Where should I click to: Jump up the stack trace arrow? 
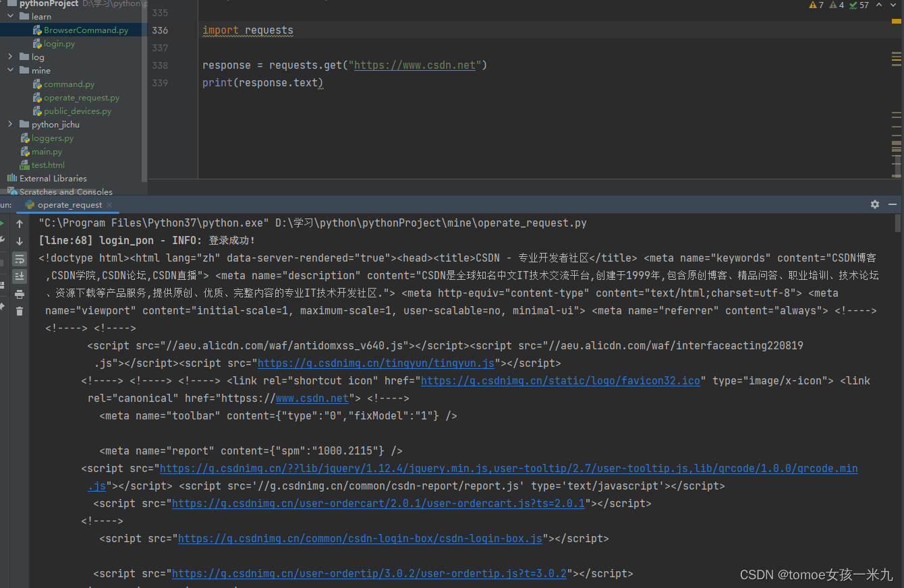click(20, 224)
